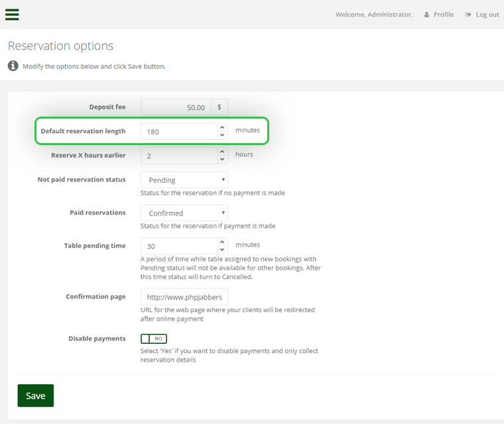Viewport: 504px width, 424px height.
Task: Click the 'Default reservation length' label
Action: pos(83,131)
